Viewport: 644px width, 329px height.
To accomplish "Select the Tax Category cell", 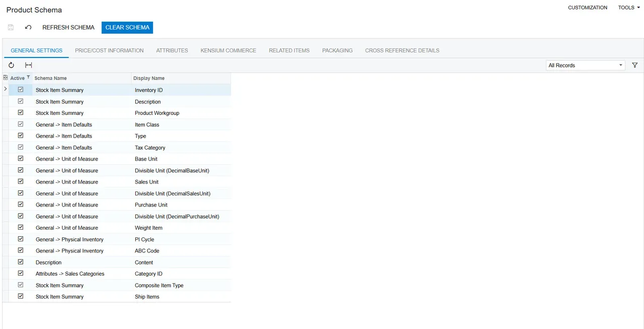I will (181, 148).
